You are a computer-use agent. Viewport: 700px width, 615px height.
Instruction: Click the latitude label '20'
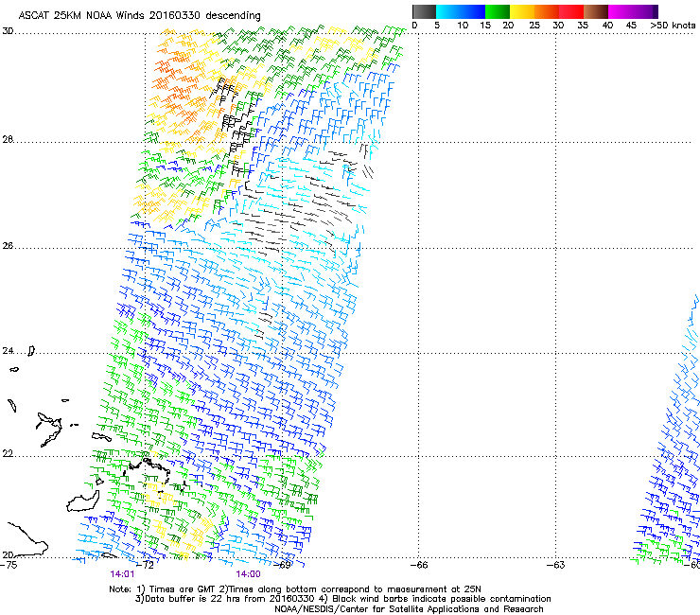[8, 554]
